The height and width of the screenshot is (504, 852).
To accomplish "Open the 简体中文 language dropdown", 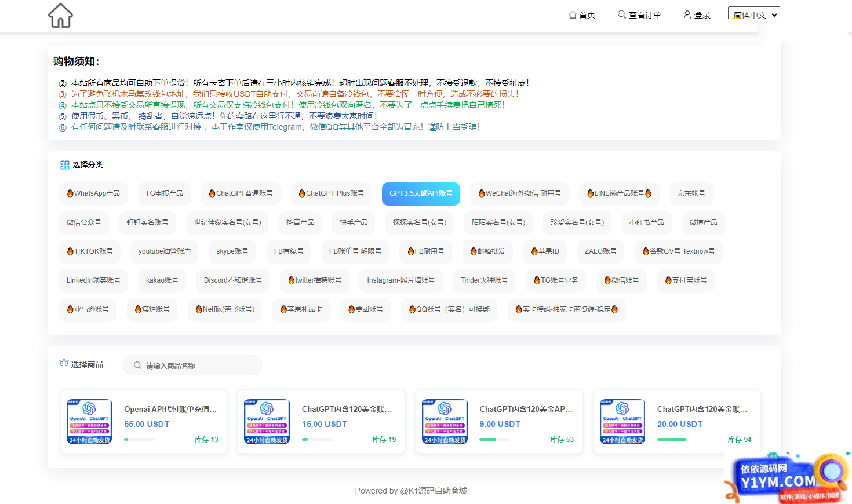I will pos(754,14).
